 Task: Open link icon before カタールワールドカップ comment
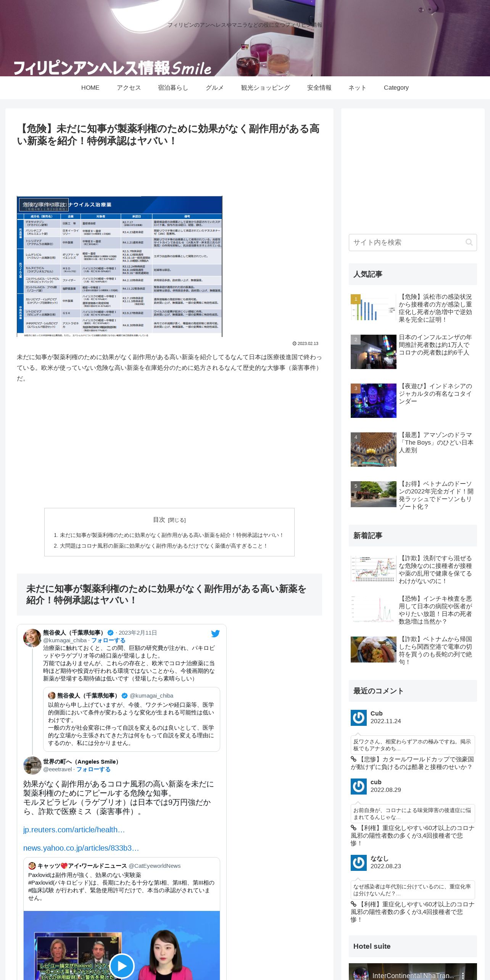point(354,759)
